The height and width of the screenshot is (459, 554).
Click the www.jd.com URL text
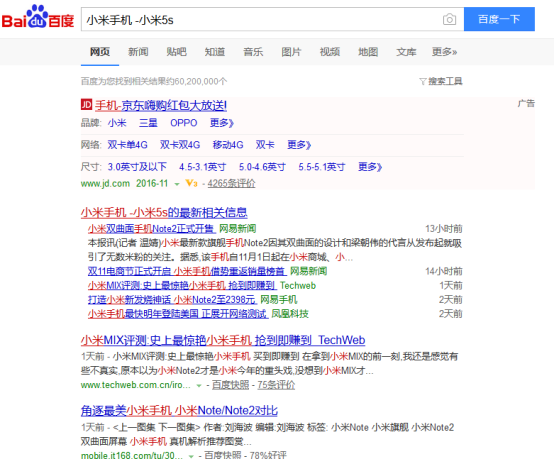tap(105, 183)
